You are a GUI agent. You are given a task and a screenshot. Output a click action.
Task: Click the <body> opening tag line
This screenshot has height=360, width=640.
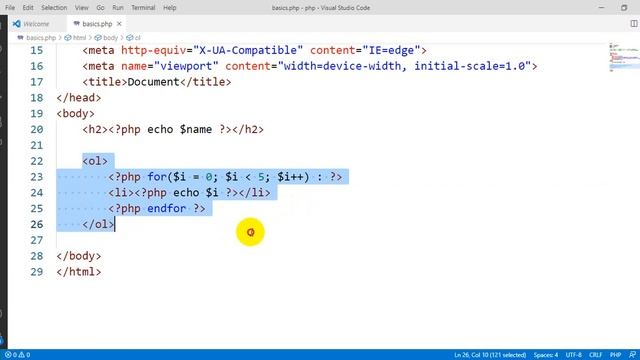point(76,113)
